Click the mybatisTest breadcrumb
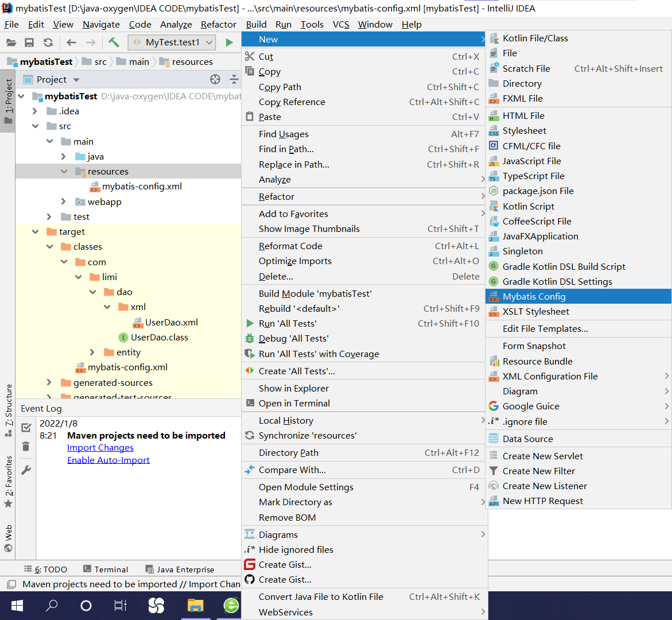Screen dimensions: 672x620 (40, 62)
